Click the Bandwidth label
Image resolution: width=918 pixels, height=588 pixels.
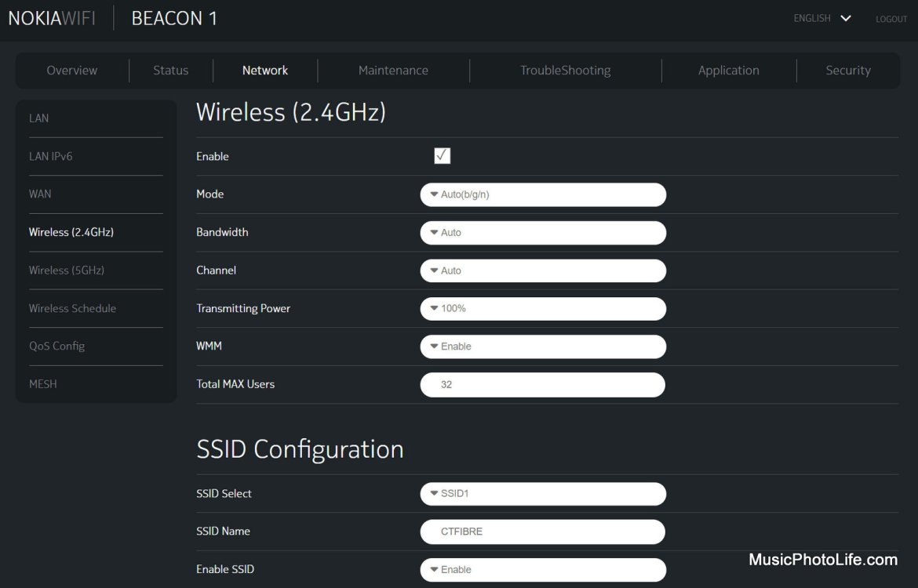[222, 232]
